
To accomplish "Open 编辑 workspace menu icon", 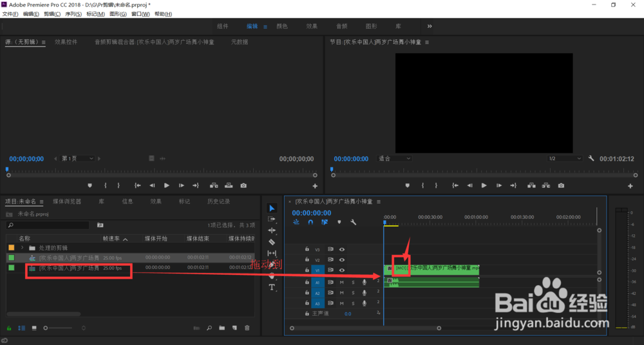I will (x=265, y=26).
